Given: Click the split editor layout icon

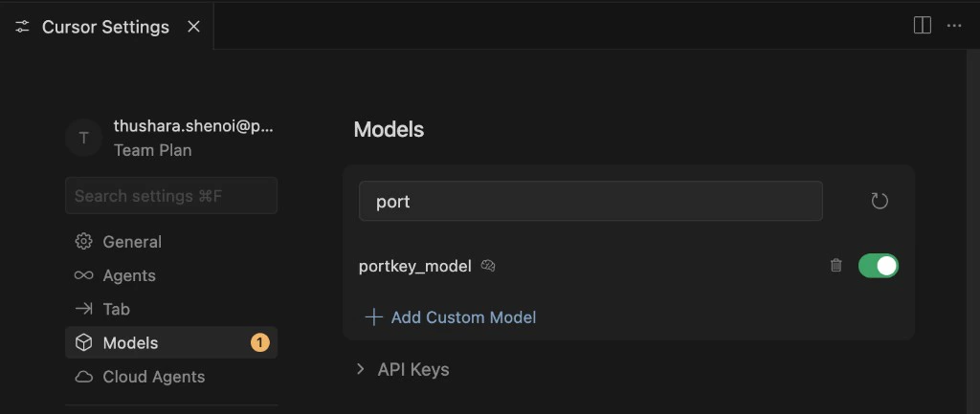Looking at the screenshot, I should click(x=923, y=26).
